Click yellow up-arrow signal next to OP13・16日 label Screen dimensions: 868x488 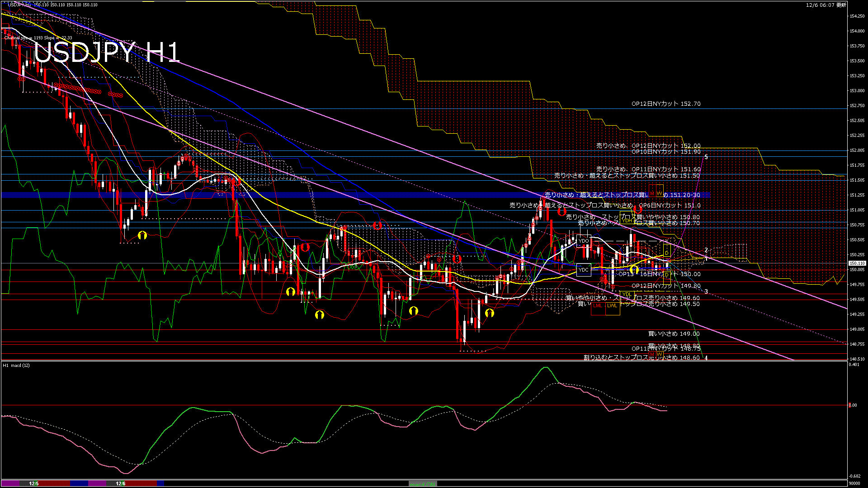coord(634,270)
